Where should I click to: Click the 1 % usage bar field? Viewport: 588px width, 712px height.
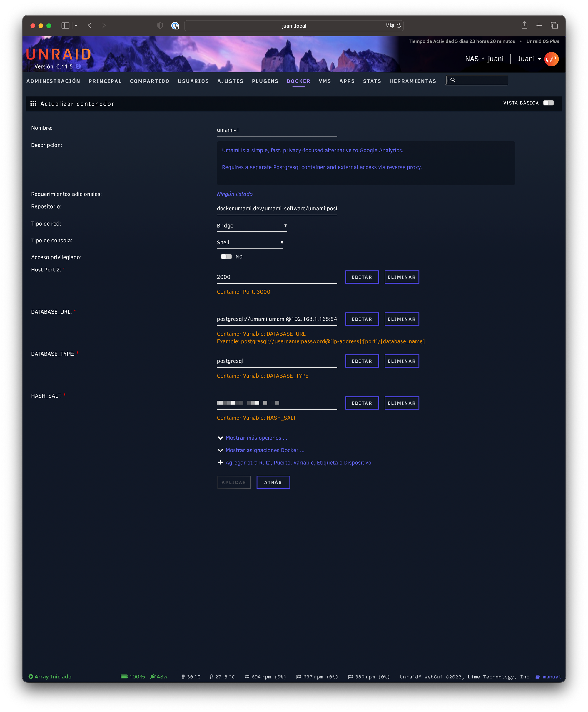477,80
